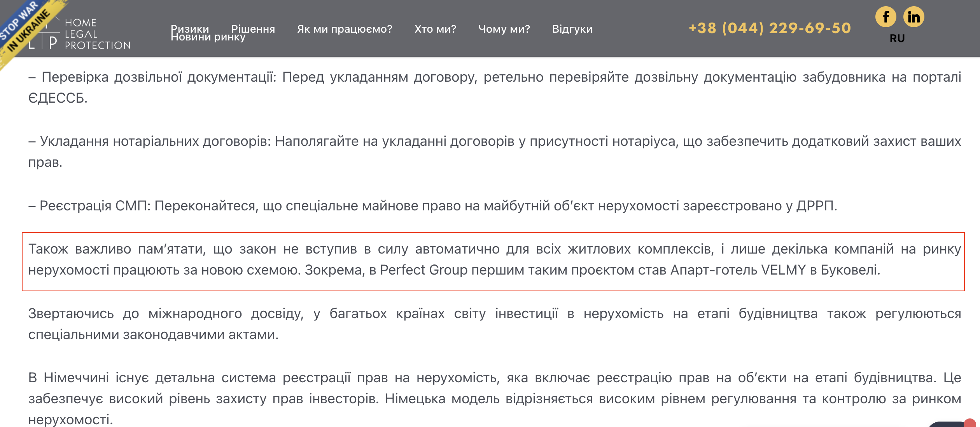Open the Рішення menu item

[x=253, y=29]
